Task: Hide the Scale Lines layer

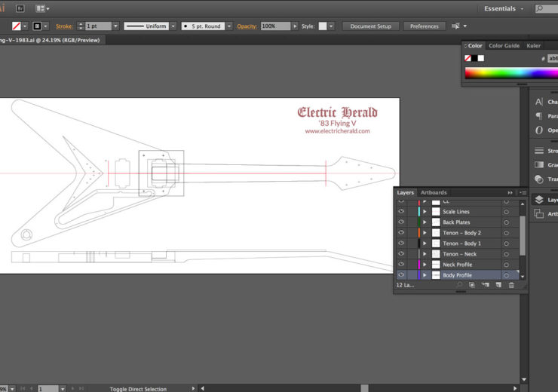Action: click(x=401, y=212)
